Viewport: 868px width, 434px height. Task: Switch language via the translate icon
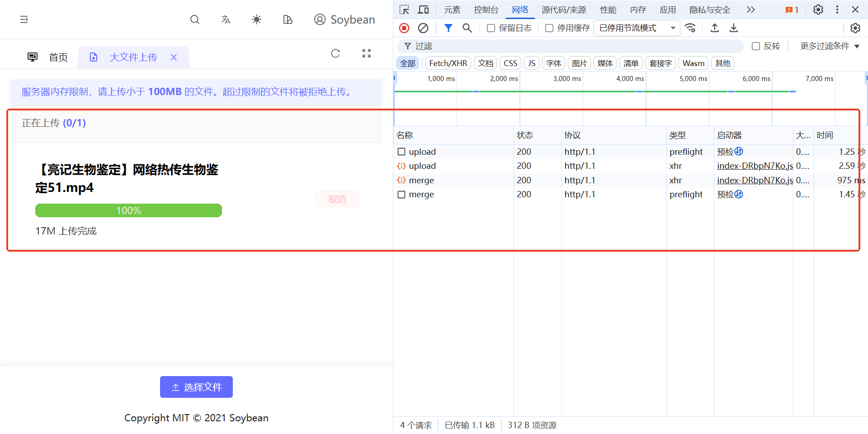[226, 19]
